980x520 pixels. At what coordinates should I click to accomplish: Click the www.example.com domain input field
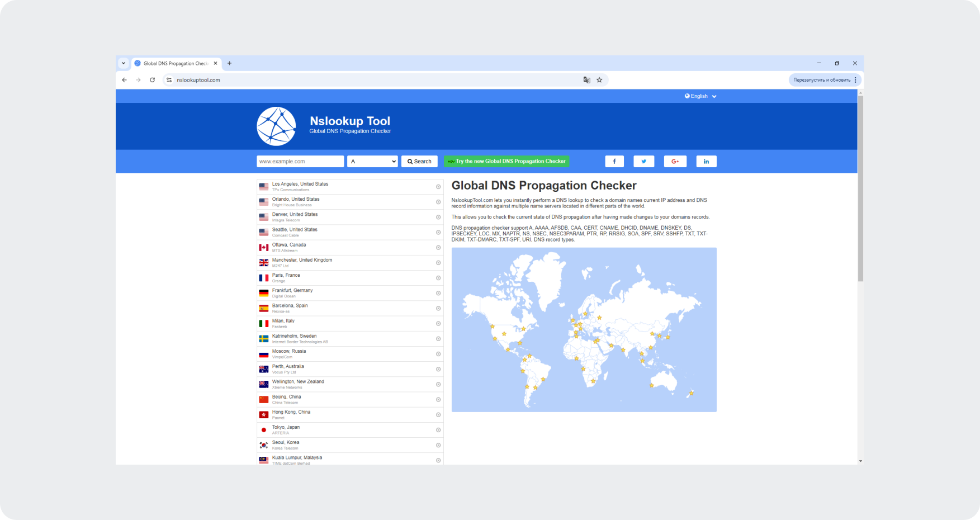tap(300, 162)
